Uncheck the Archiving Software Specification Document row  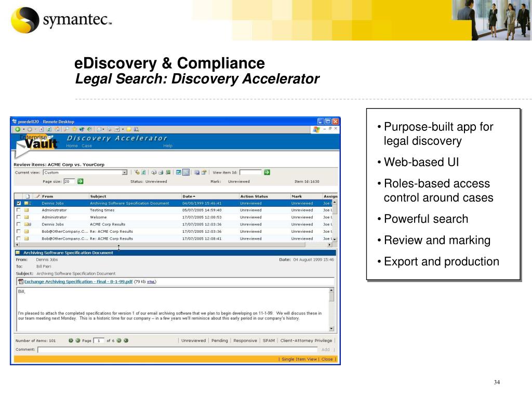coord(19,203)
